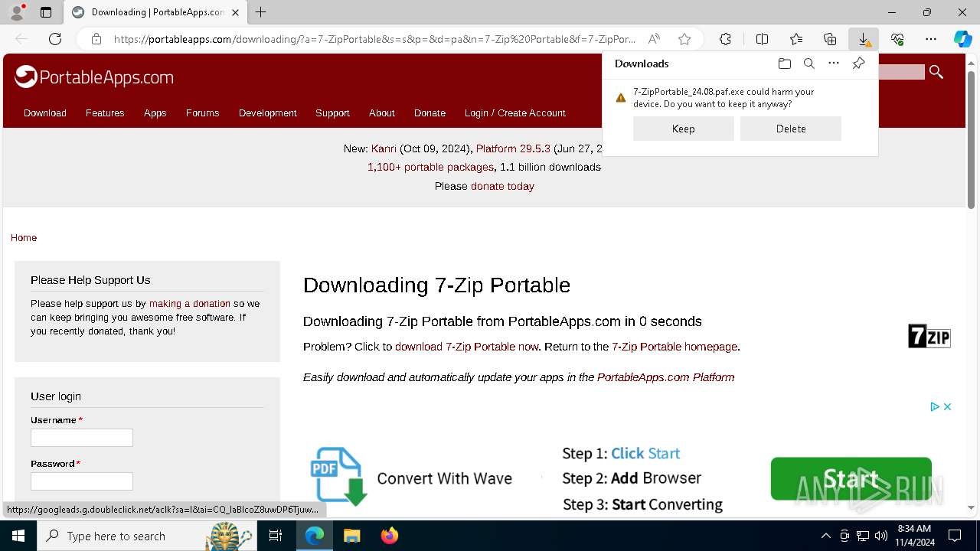Image resolution: width=980 pixels, height=551 pixels.
Task: Open the About menu
Action: click(381, 112)
